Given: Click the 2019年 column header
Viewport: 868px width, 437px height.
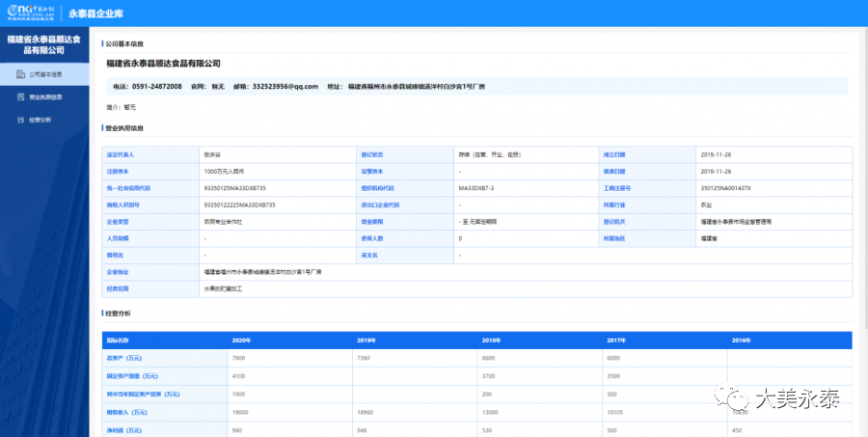Looking at the screenshot, I should coord(366,340).
